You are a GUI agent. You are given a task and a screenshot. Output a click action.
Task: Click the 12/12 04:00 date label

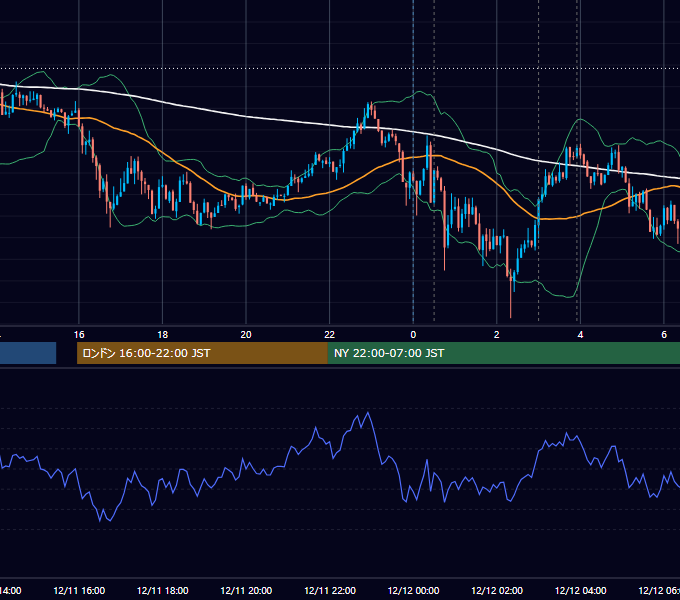(x=581, y=590)
